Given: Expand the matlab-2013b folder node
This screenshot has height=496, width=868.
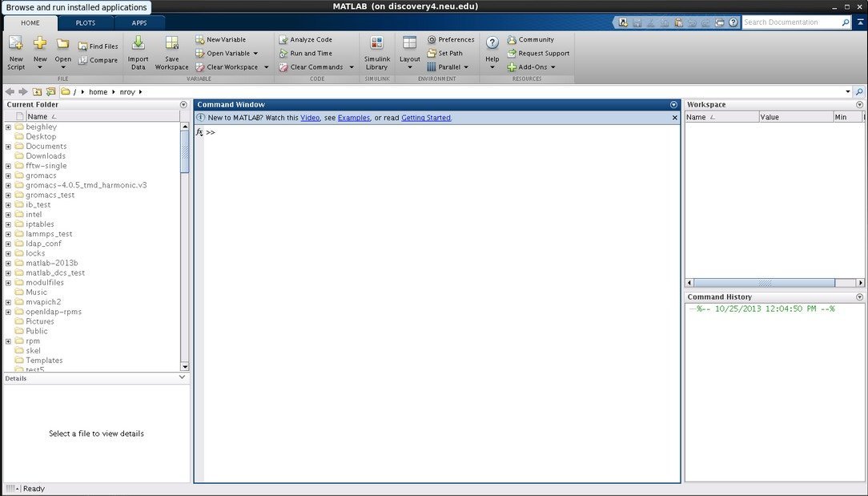Looking at the screenshot, I should (x=8, y=264).
